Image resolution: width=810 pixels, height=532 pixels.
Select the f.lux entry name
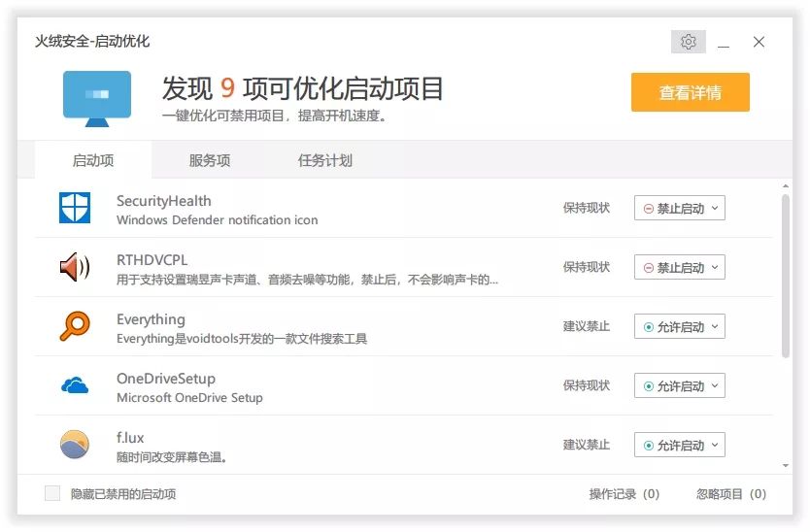click(130, 438)
